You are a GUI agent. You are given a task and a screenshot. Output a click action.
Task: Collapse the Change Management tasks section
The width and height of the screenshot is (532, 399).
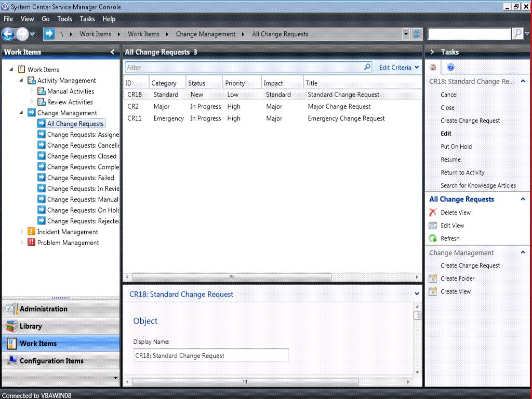[x=523, y=252]
